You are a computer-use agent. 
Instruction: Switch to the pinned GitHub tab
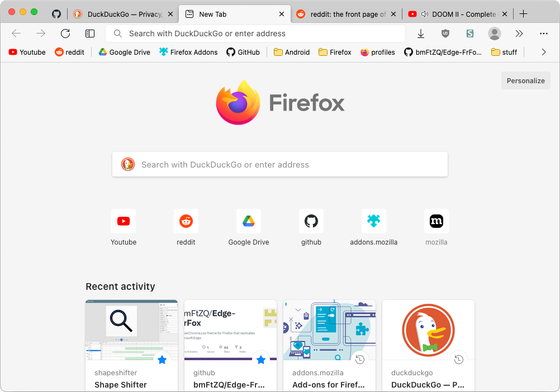coord(56,14)
